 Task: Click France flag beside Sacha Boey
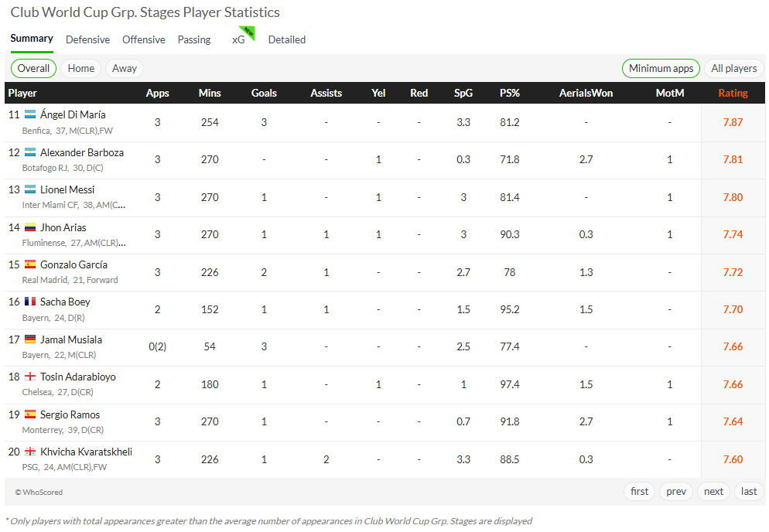[x=30, y=302]
